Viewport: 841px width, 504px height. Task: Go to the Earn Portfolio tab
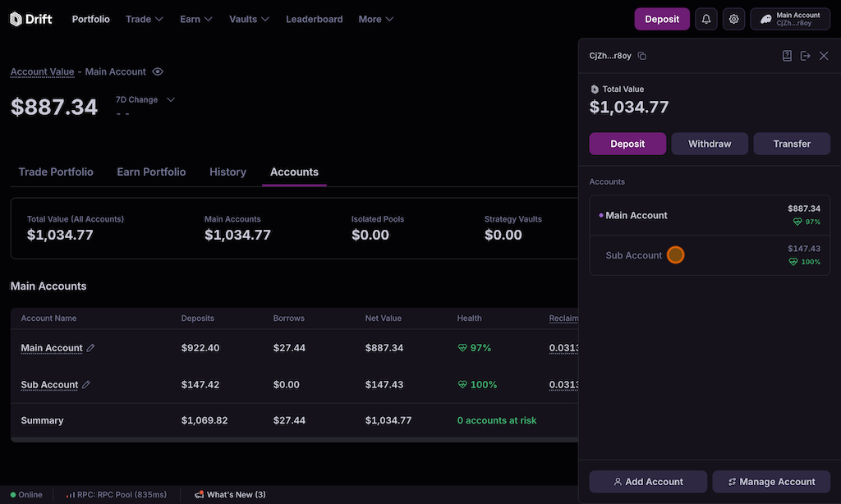tap(151, 172)
